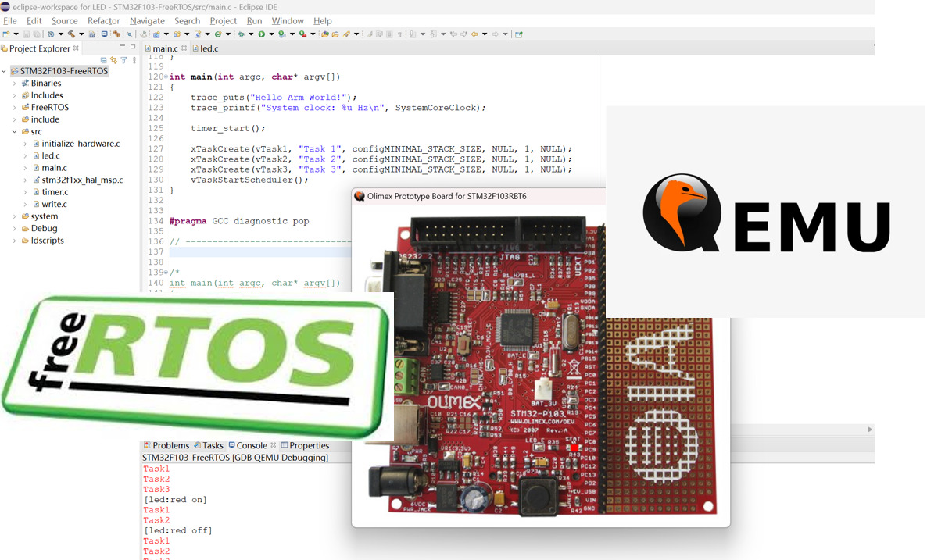Click Link with Editor icon in Project Explorer

(113, 61)
